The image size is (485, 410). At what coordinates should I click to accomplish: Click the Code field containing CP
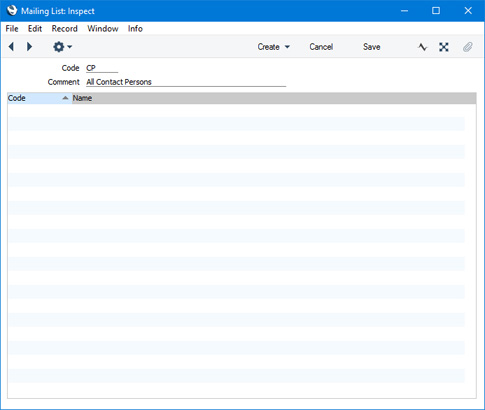tap(102, 68)
